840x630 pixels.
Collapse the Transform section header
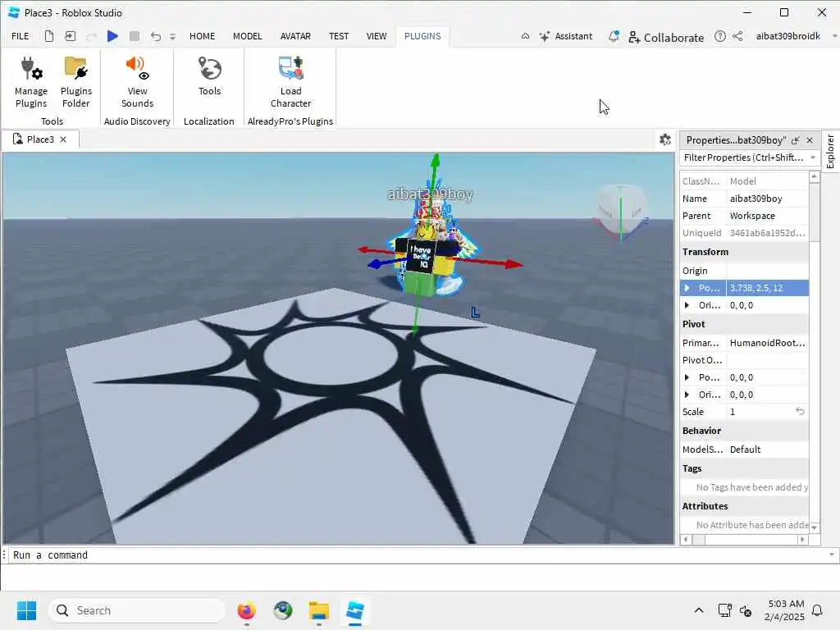pos(744,252)
